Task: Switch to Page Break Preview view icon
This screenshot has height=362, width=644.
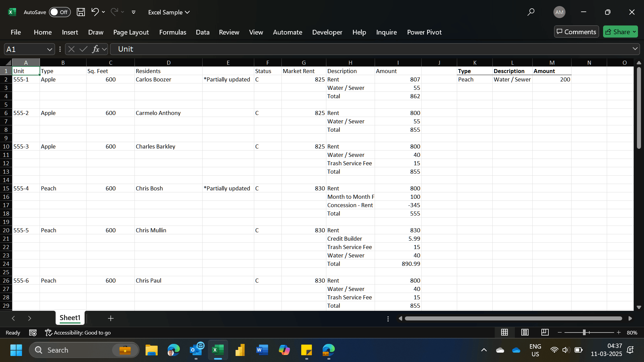Action: [x=545, y=332]
